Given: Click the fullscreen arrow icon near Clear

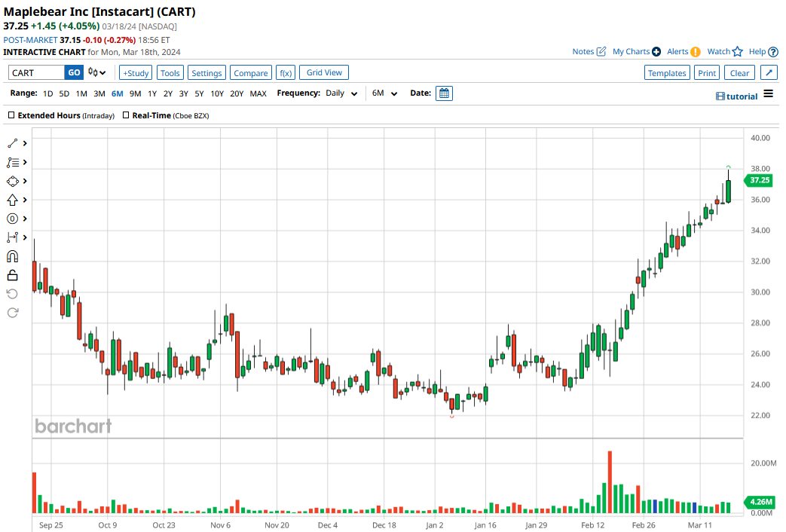Looking at the screenshot, I should click(769, 72).
